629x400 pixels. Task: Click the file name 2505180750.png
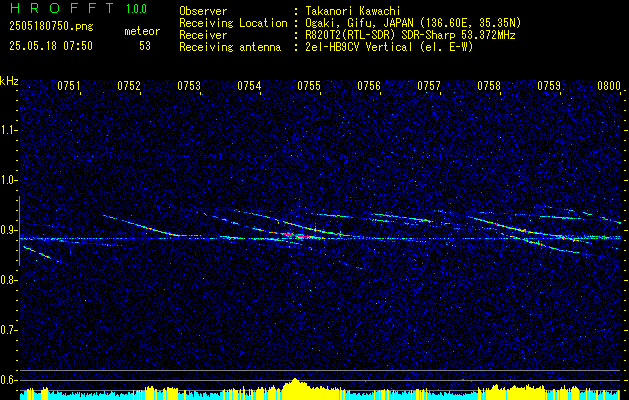(x=51, y=26)
